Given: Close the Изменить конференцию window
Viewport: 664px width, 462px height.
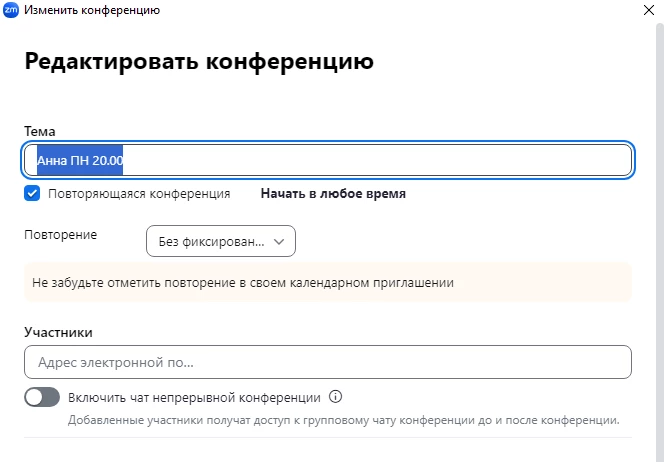Looking at the screenshot, I should pos(648,10).
